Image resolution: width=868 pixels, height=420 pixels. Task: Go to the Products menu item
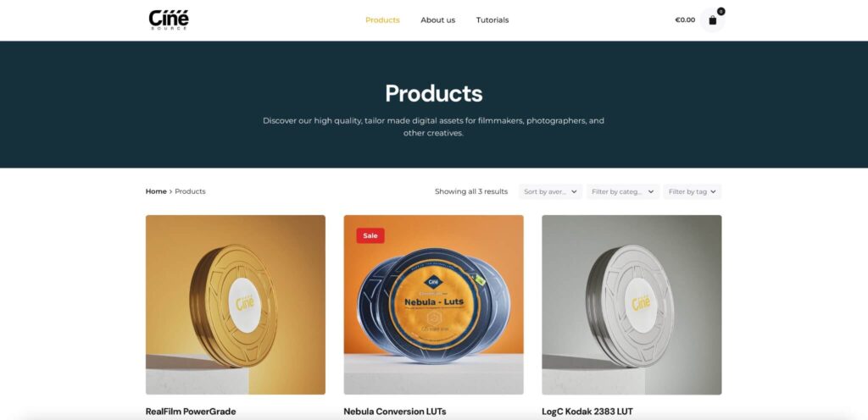pos(382,19)
